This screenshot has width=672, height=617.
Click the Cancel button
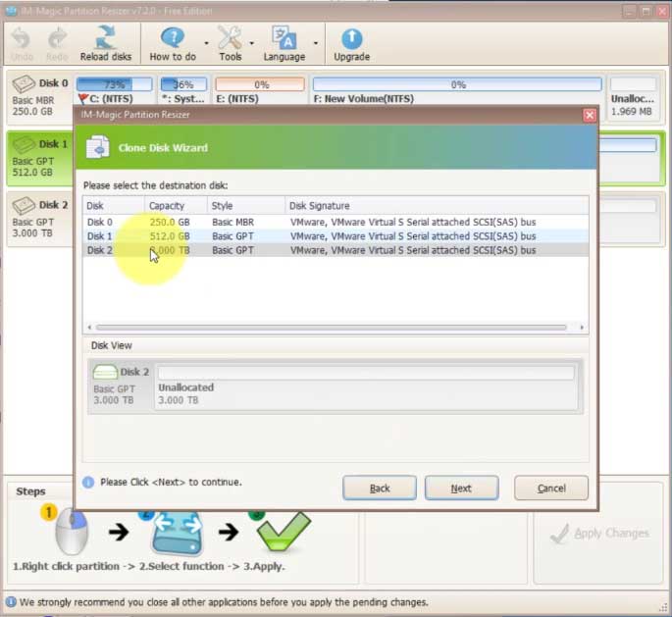pos(551,488)
